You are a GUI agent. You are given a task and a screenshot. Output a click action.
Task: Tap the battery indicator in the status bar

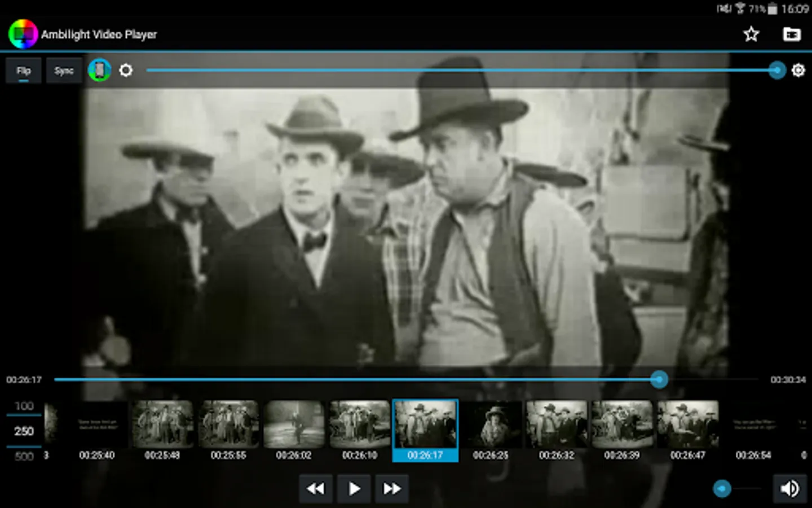(x=773, y=8)
